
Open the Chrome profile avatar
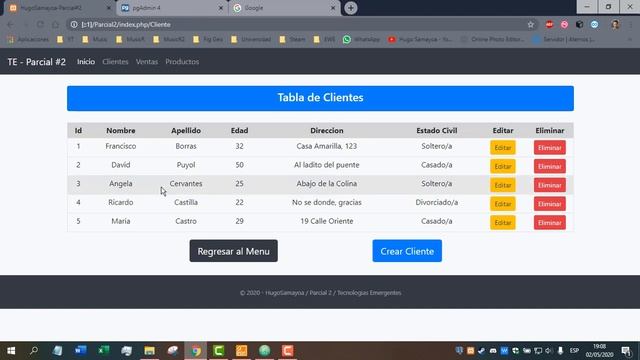tap(616, 24)
